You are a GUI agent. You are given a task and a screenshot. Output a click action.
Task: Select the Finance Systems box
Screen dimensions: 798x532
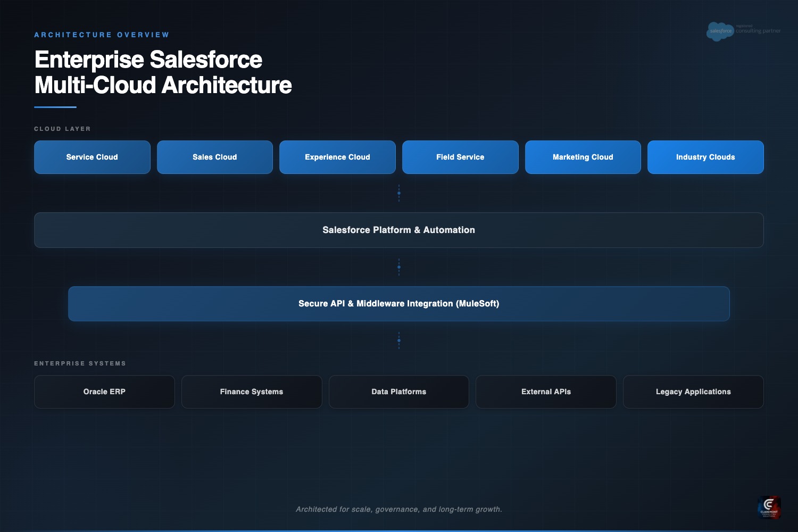tap(252, 392)
